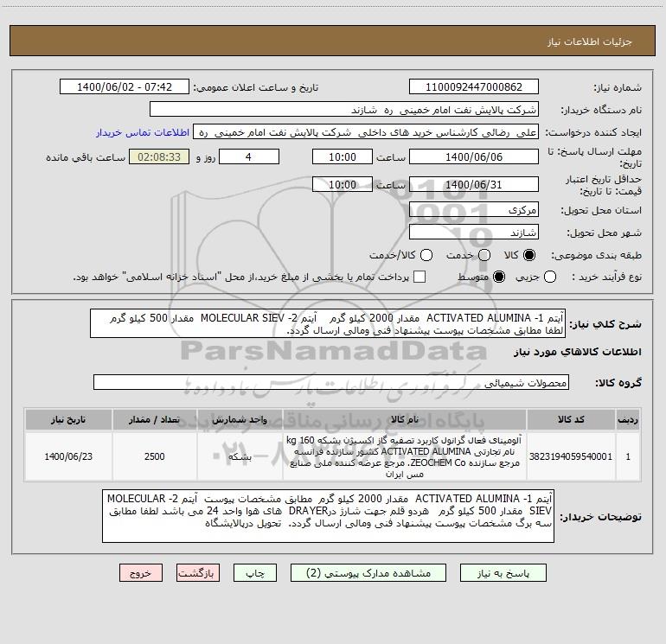Toggle the Islamic treasury payment checkbox
666x644 pixels.
419,277
